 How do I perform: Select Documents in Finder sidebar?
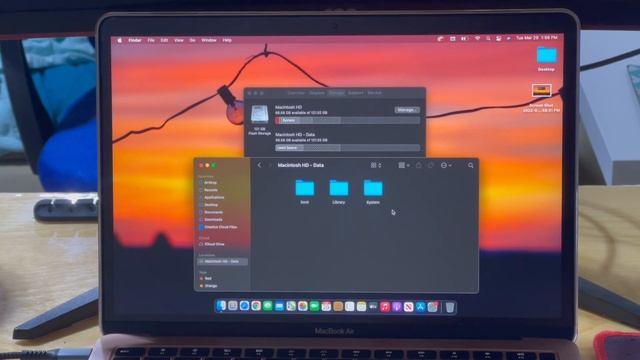213,212
